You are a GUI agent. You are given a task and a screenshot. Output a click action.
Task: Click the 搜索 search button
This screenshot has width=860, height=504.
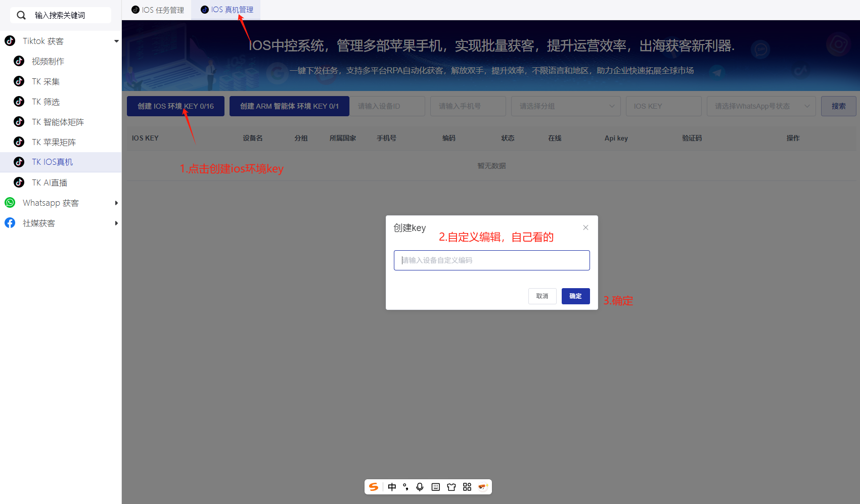pos(838,106)
